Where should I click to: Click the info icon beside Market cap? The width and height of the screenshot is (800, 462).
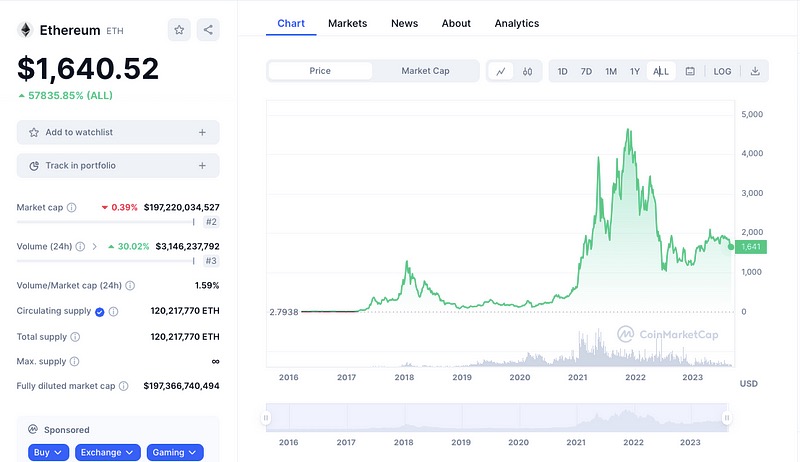point(71,207)
